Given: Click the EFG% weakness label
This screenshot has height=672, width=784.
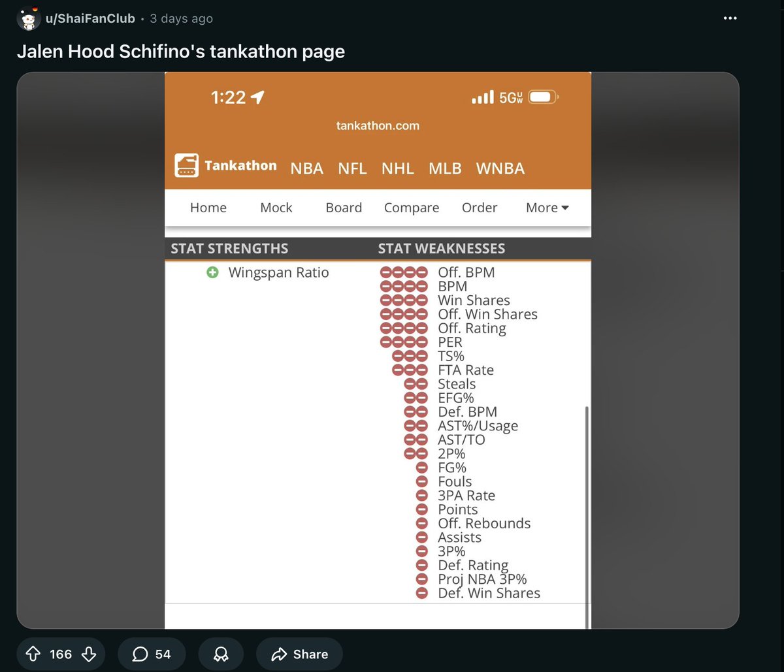Looking at the screenshot, I should pyautogui.click(x=456, y=398).
